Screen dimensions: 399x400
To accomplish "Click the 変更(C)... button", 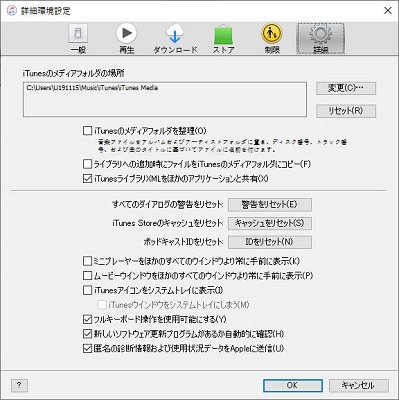I will click(x=346, y=88).
